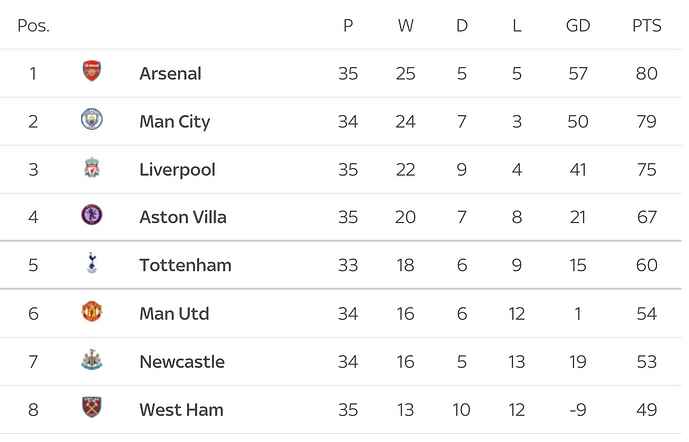Open the Aston Villa team link
Viewport: 689px width, 442px height.
[183, 217]
